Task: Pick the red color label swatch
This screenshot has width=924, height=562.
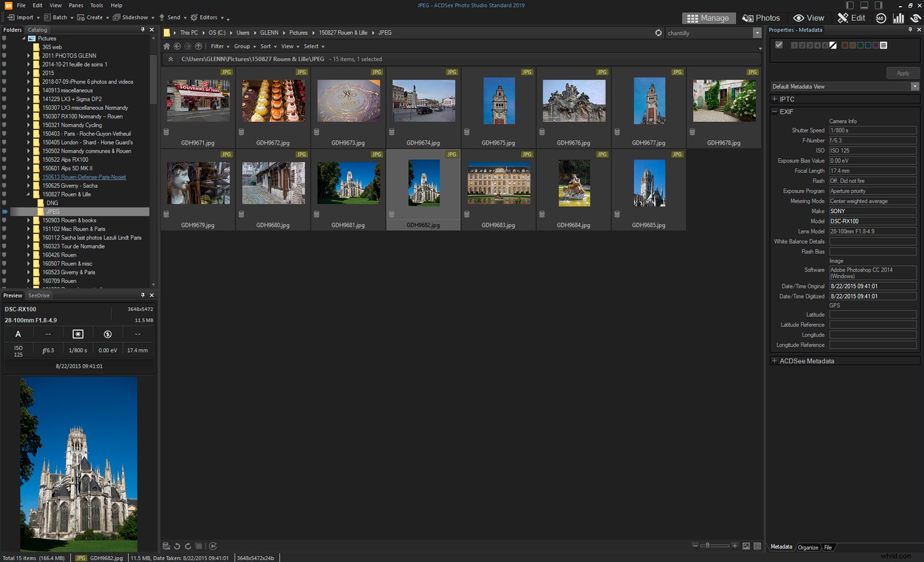Action: (845, 45)
